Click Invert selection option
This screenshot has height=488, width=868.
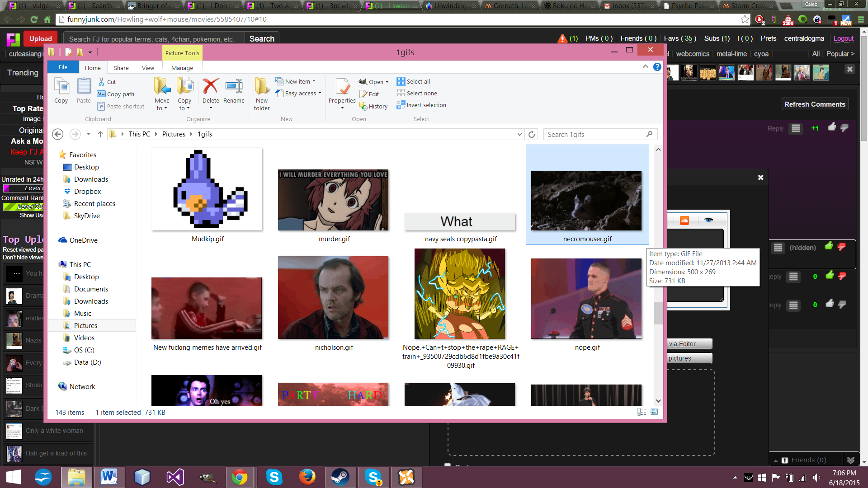[426, 105]
